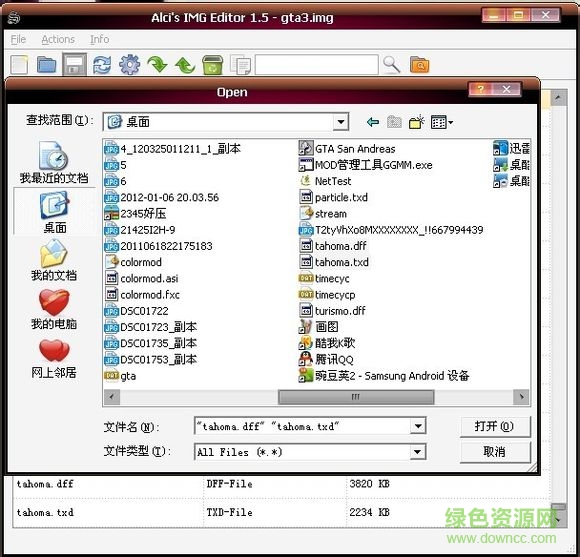Select 豌豆荚2 - Samsung Android 设备 item
This screenshot has height=557, width=580.
[x=384, y=376]
